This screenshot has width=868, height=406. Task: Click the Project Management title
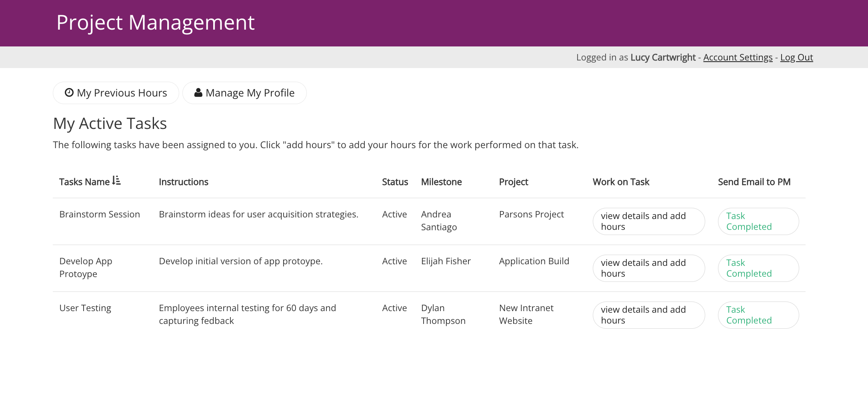click(x=156, y=22)
